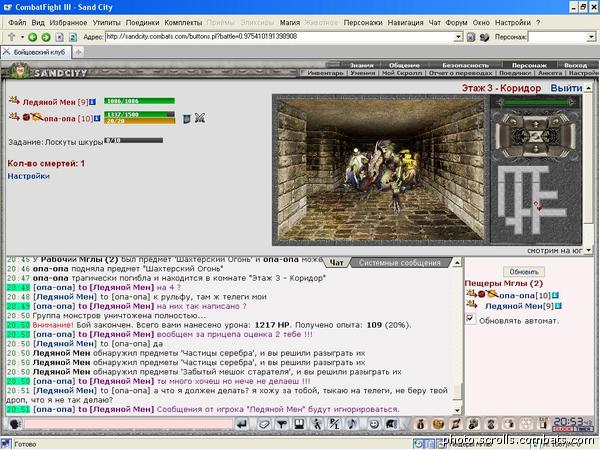Open the Навигация menu
Image resolution: width=600 pixels, height=450 pixels.
405,23
